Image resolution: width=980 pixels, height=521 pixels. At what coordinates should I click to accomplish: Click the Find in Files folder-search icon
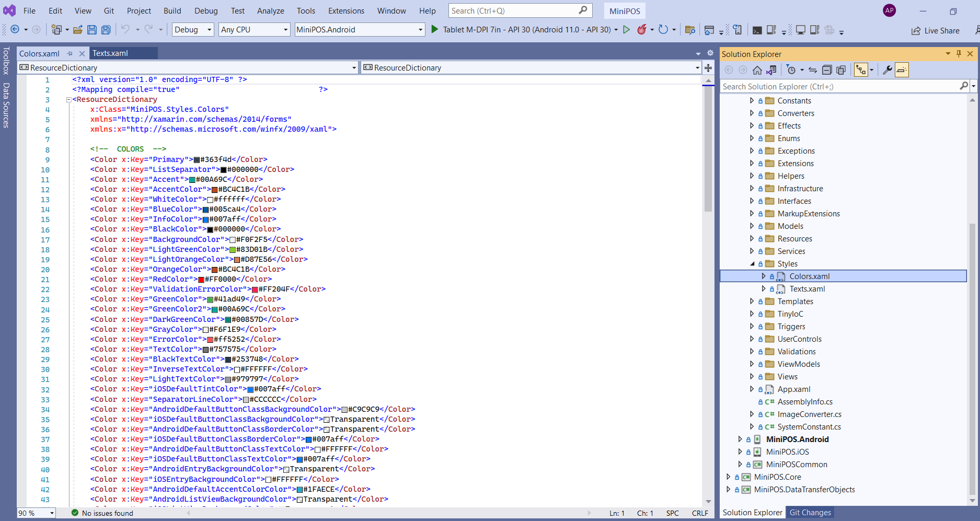pyautogui.click(x=690, y=30)
